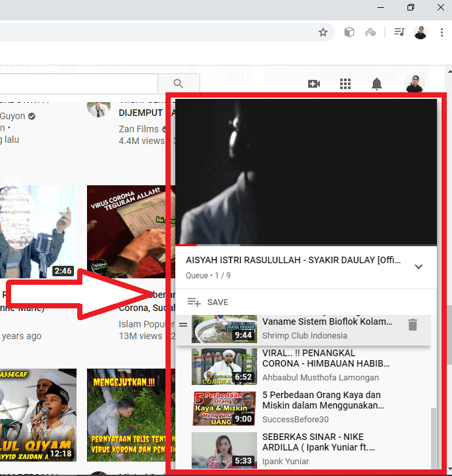Image resolution: width=452 pixels, height=476 pixels.
Task: Open the MENGEJUTKAN video thumbnail
Action: [x=131, y=415]
